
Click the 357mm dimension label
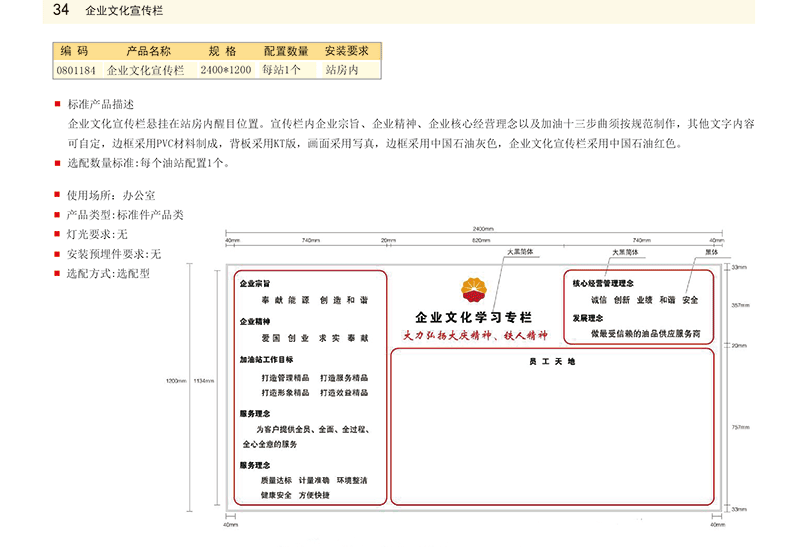coord(741,305)
